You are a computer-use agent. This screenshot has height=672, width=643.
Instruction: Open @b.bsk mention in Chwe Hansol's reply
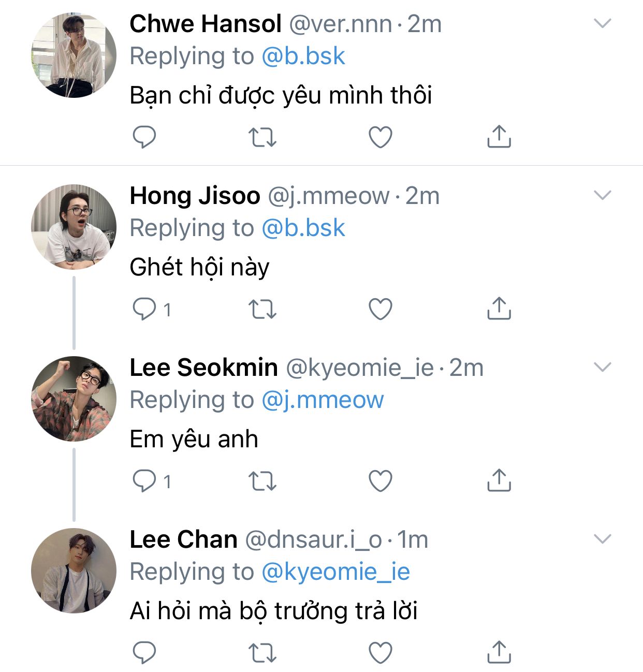tap(303, 56)
